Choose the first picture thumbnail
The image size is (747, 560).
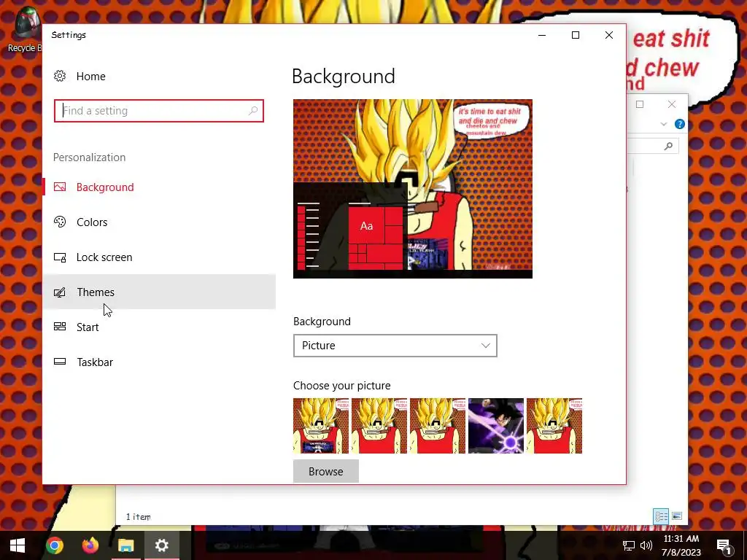click(x=321, y=426)
